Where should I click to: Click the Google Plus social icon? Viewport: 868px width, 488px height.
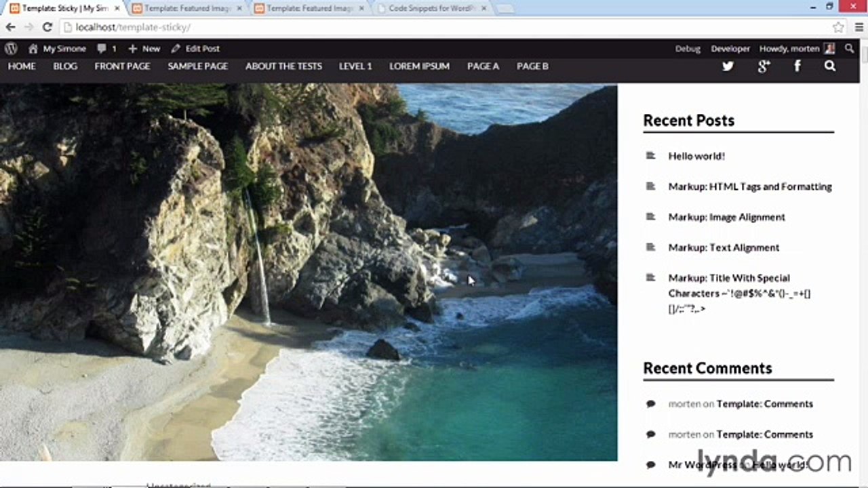click(764, 66)
